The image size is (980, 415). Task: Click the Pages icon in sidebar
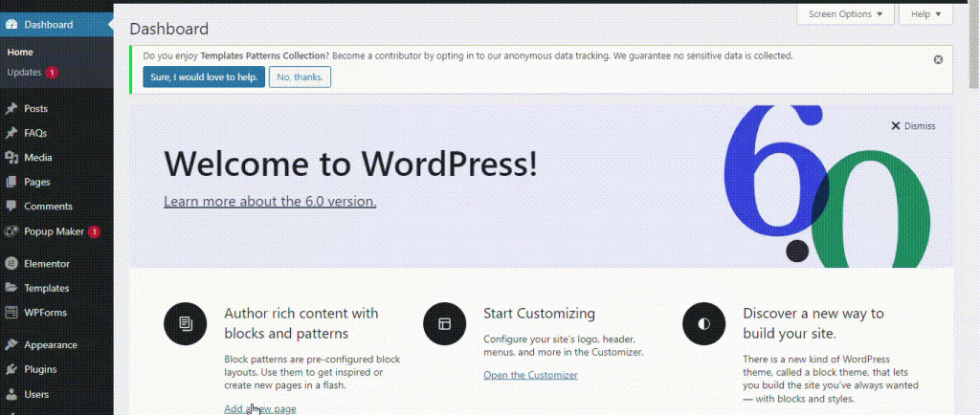click(11, 182)
